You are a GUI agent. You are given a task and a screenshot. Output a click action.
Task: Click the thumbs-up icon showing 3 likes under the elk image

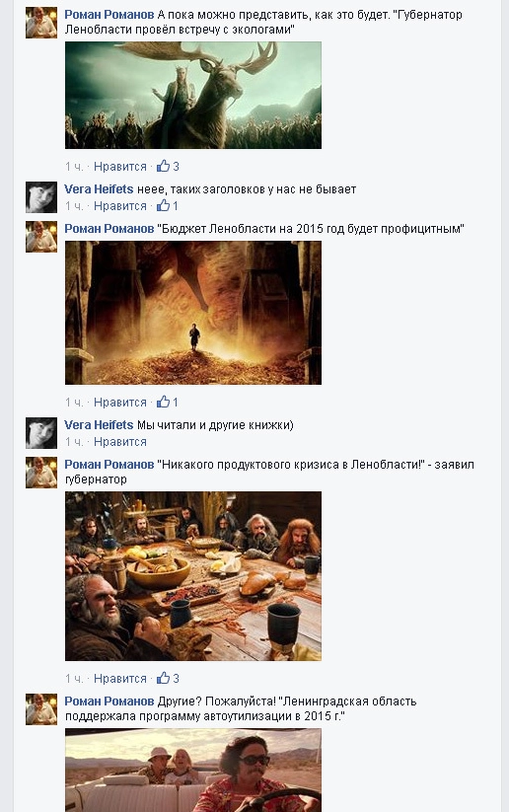coord(163,166)
